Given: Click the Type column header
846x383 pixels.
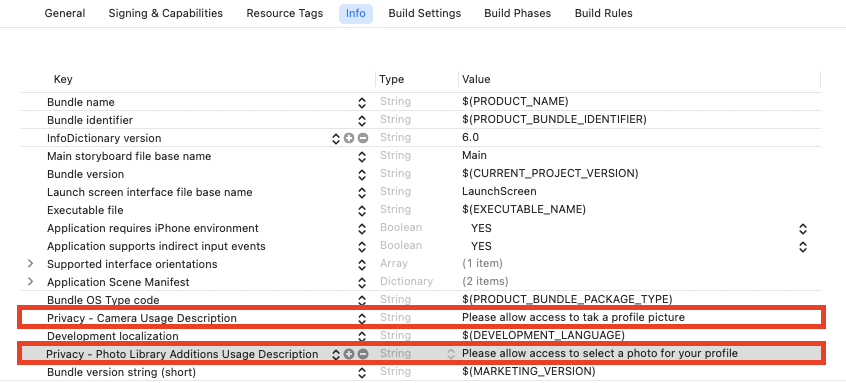Looking at the screenshot, I should 392,79.
